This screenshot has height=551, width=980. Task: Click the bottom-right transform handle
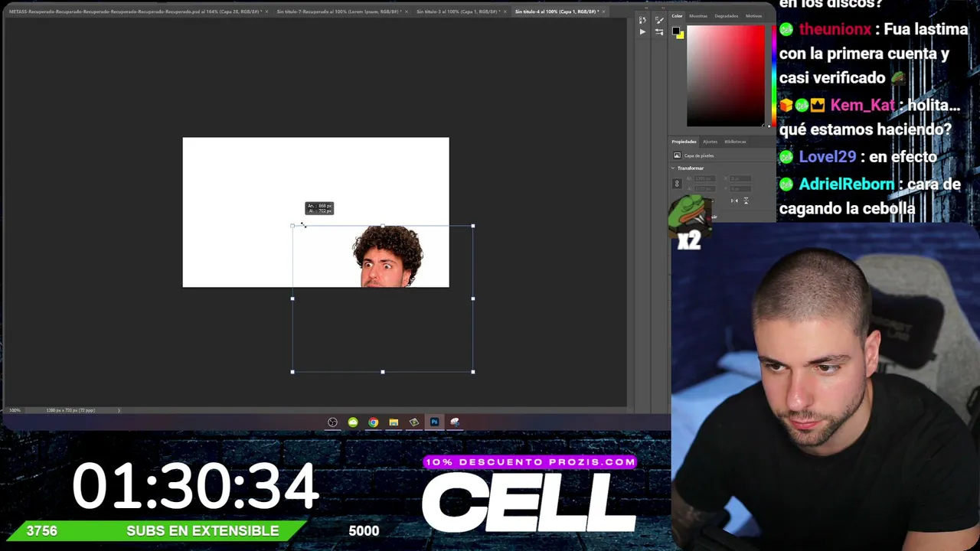point(473,372)
